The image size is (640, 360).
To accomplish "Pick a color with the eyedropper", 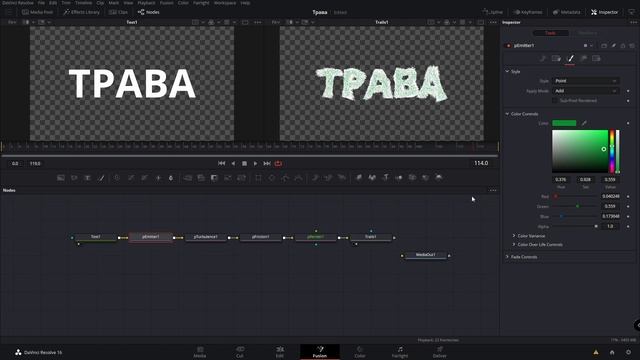I will coord(584,123).
